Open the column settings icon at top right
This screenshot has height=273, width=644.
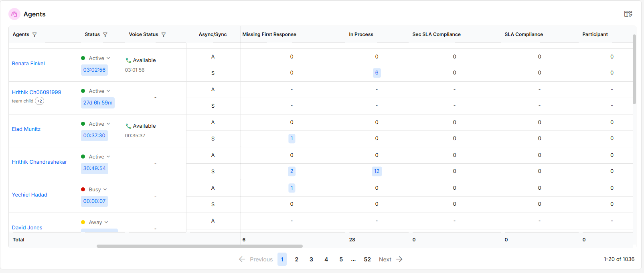tap(628, 14)
